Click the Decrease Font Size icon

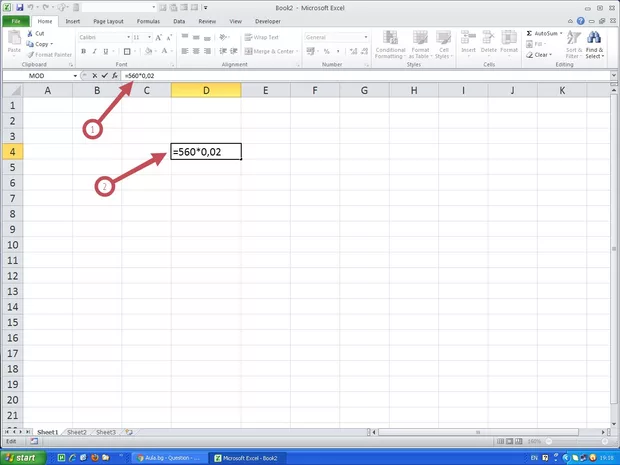click(x=169, y=38)
